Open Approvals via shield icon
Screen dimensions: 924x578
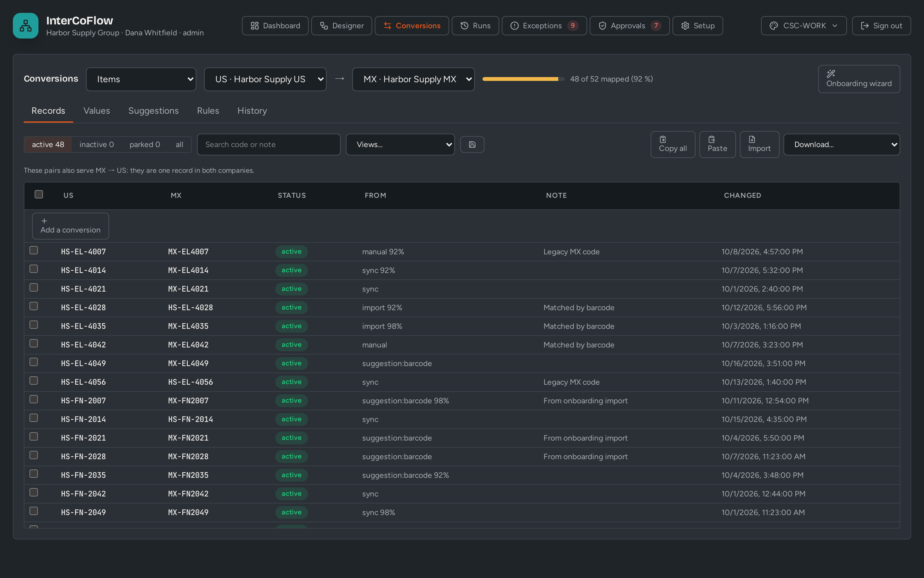(602, 26)
